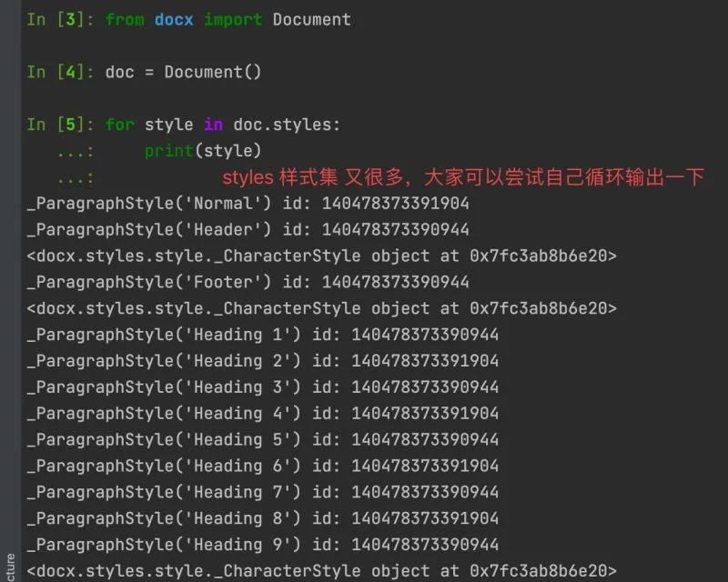Select the 'Heading 2' style output line
Image resolution: width=728 pixels, height=582 pixels.
pos(263,361)
